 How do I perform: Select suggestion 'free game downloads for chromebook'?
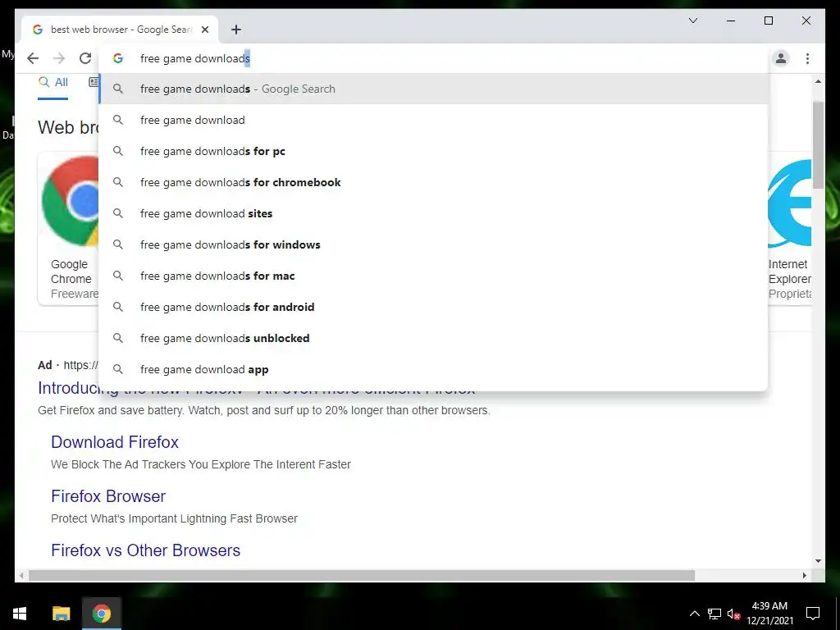[433, 182]
